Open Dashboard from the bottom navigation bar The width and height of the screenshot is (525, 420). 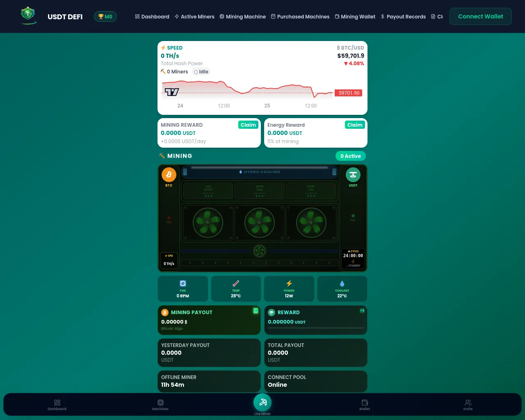pos(57,405)
